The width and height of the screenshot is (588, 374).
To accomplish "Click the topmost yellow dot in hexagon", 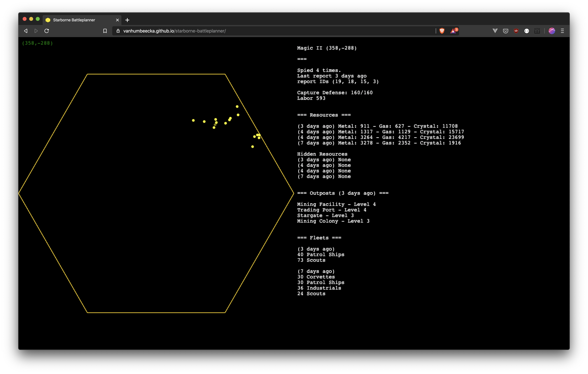I will point(237,107).
